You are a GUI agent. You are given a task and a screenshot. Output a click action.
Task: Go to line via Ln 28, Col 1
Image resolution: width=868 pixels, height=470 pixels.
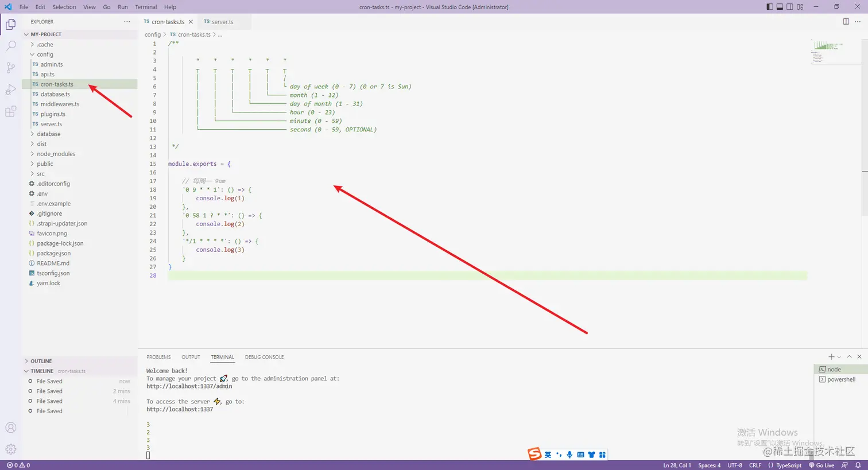pyautogui.click(x=677, y=465)
